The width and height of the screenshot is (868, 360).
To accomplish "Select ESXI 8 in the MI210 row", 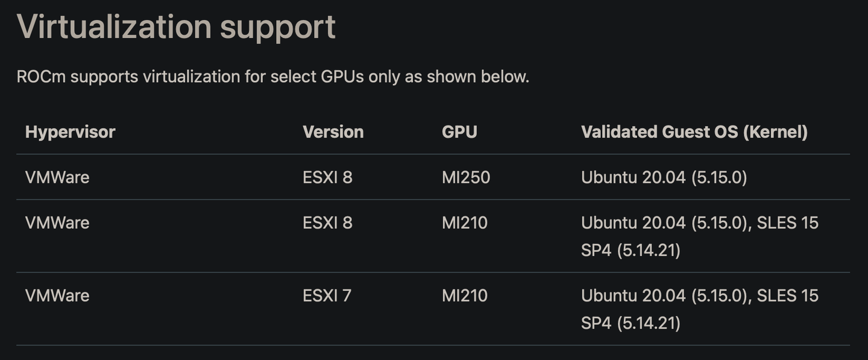I will pos(327,223).
